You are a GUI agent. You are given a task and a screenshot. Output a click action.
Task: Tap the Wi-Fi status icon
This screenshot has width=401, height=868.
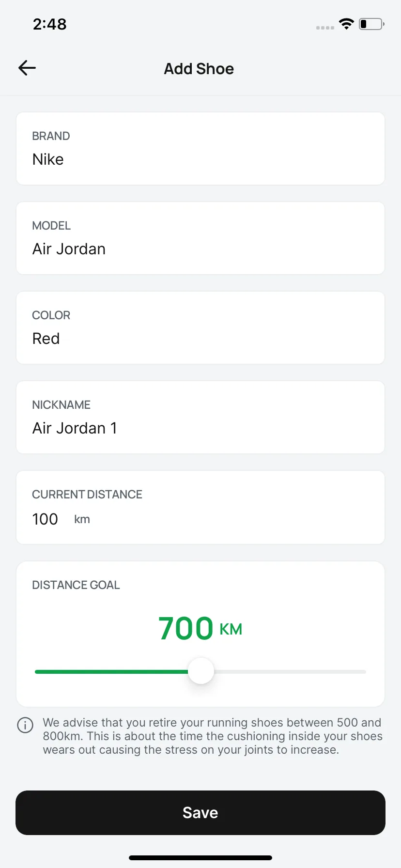point(346,24)
